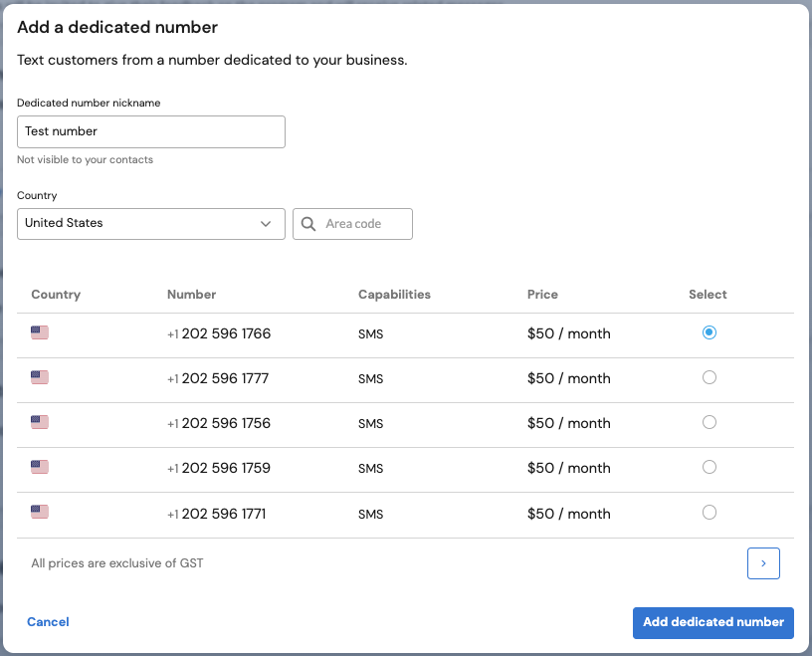Image resolution: width=812 pixels, height=656 pixels.
Task: Click $50 / month price in 1771 row
Action: [569, 514]
